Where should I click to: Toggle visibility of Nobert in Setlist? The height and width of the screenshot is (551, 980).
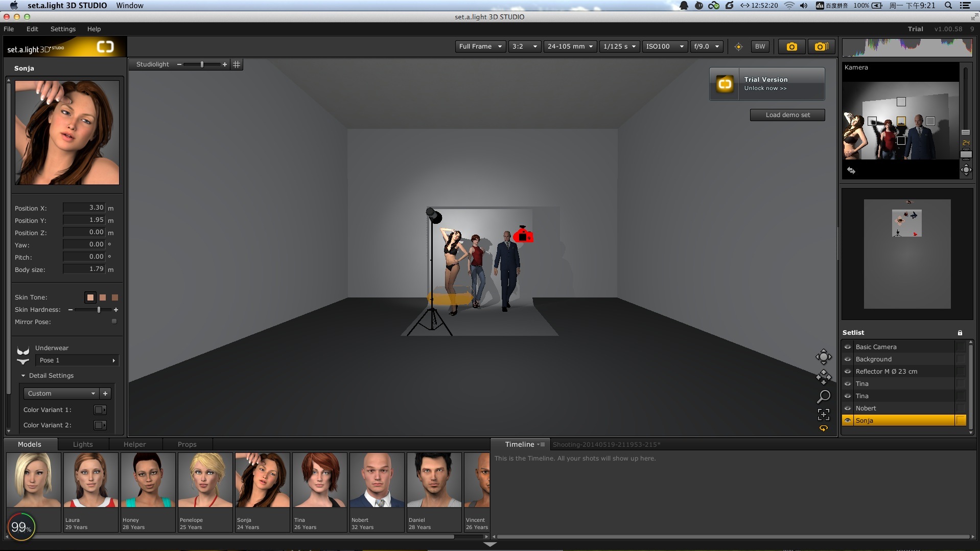(848, 408)
